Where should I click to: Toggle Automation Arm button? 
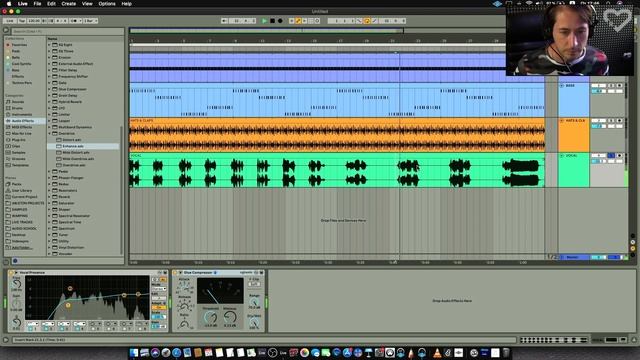[298, 21]
